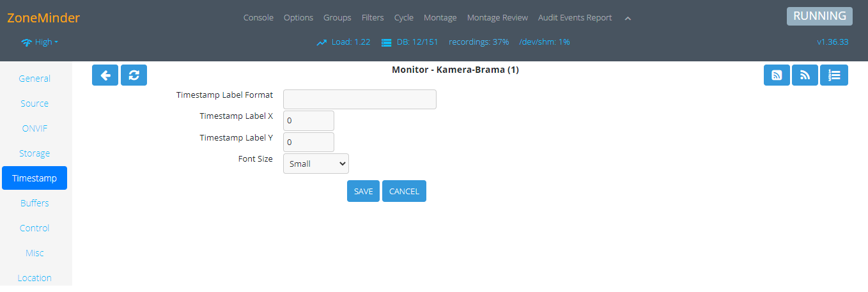Click the back arrow button
This screenshot has height=292, width=868.
click(105, 75)
